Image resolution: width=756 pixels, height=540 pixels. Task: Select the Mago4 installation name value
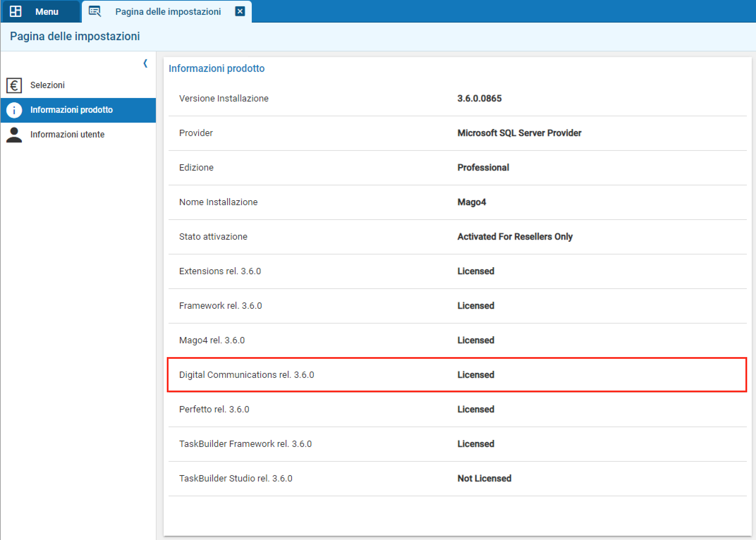tap(472, 202)
